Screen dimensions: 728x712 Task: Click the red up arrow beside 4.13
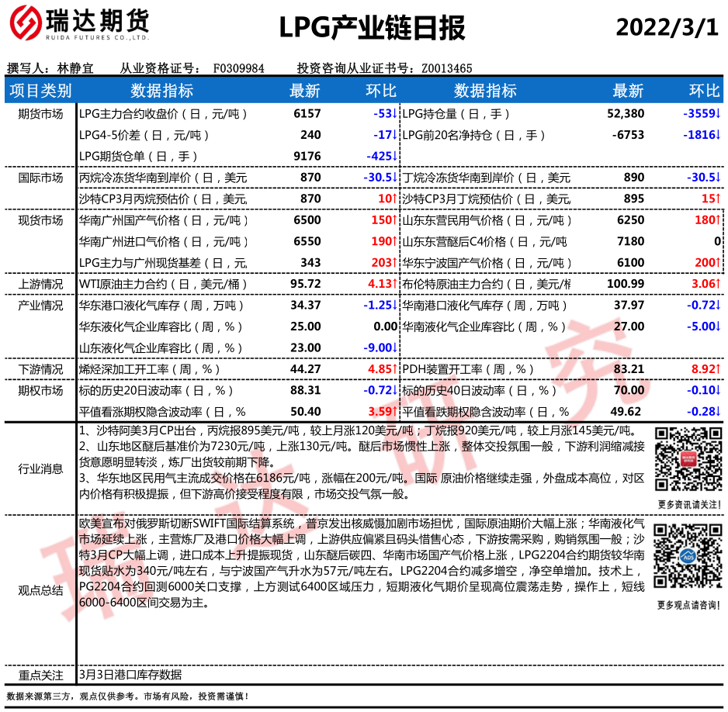[394, 284]
